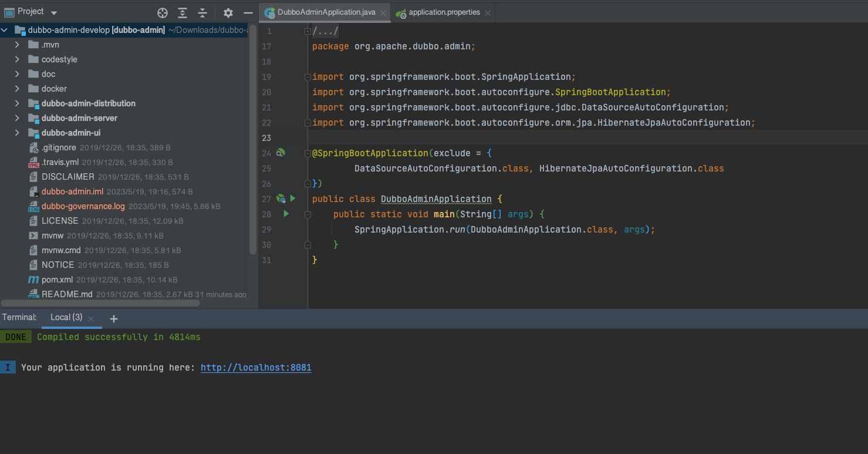This screenshot has height=454, width=868.
Task: Fold the main method body at line 28
Action: pos(308,214)
